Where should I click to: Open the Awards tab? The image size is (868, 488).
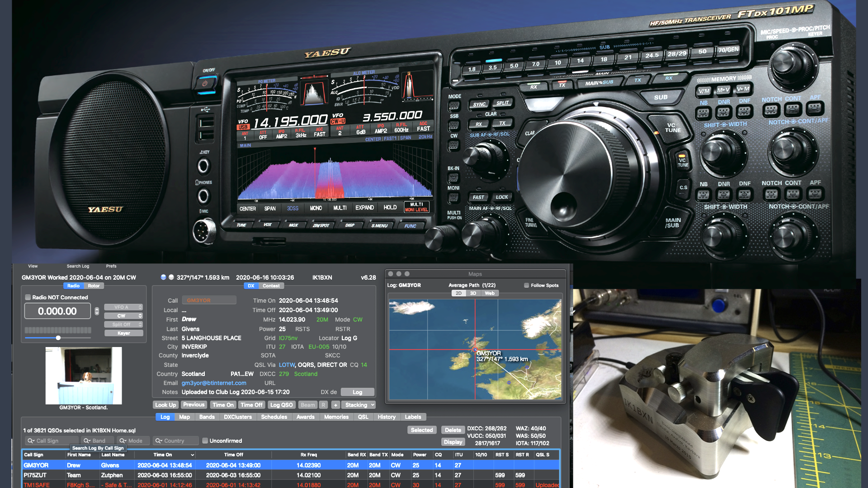click(306, 417)
